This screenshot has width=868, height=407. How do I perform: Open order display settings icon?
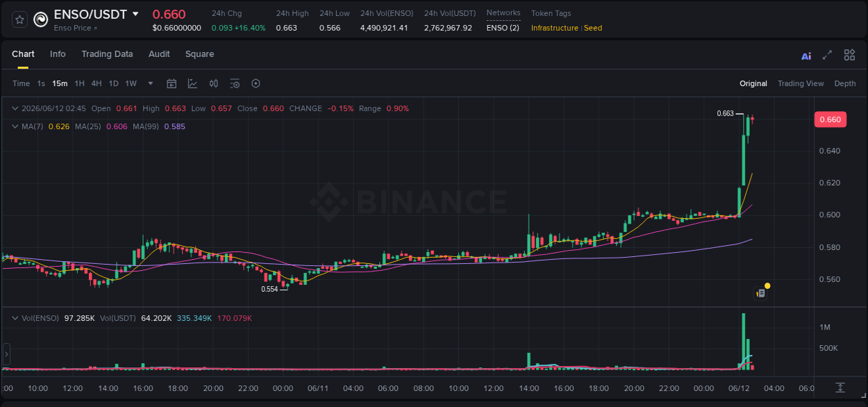point(235,83)
